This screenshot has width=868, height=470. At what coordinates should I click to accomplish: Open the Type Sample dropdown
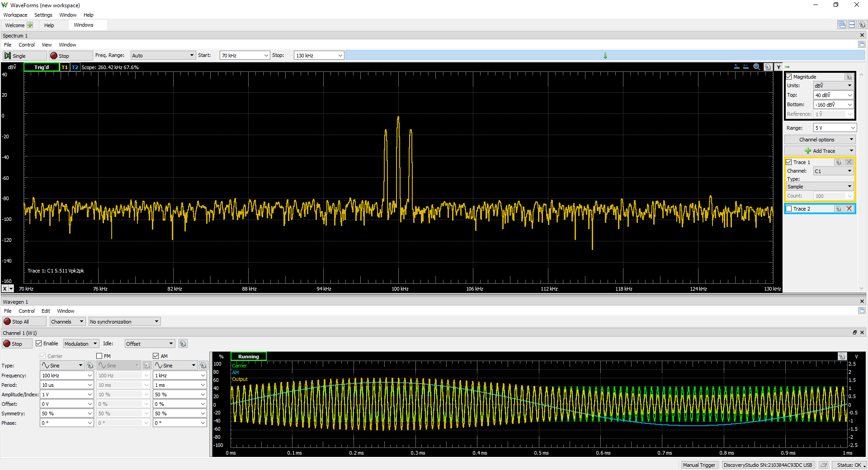pos(820,187)
